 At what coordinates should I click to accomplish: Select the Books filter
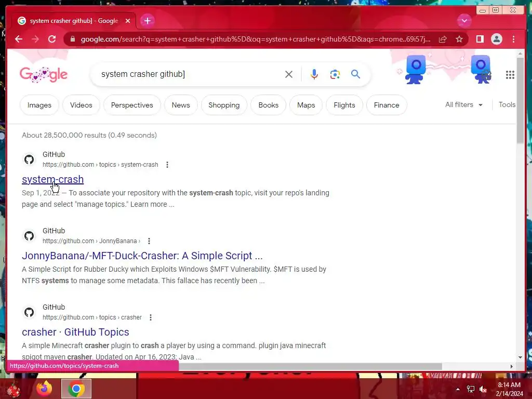click(269, 105)
